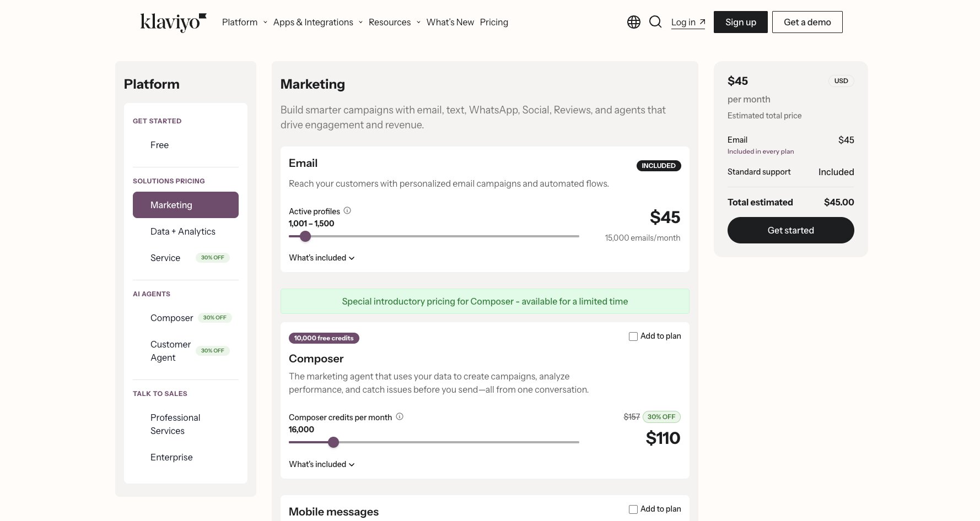Open Enterprise in the sidebar
The height and width of the screenshot is (521, 980).
[186, 457]
